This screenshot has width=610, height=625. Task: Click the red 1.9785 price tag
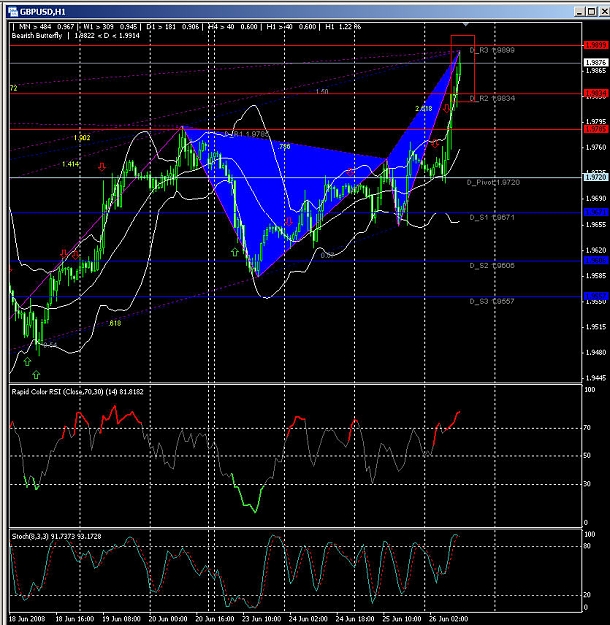(596, 129)
